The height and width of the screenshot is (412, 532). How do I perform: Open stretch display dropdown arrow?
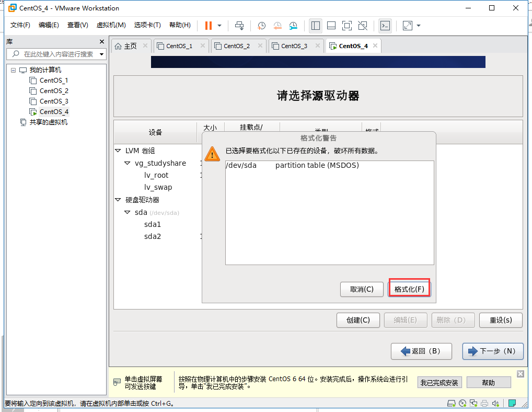point(419,26)
